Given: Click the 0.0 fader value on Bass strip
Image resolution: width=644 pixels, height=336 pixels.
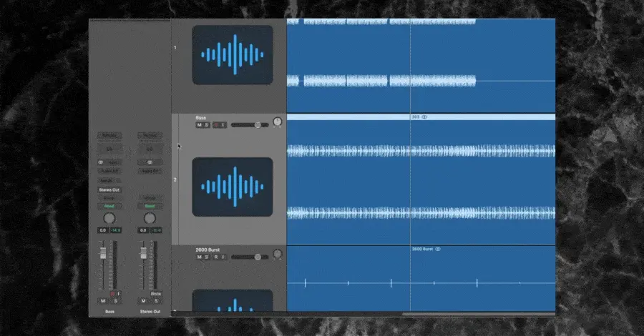Looking at the screenshot, I should (x=102, y=230).
